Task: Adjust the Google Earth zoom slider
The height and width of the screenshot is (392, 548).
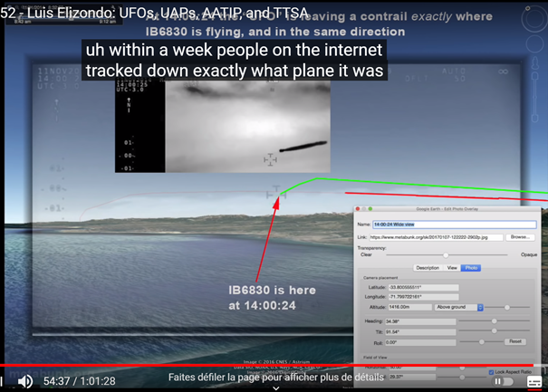Action: point(534,97)
